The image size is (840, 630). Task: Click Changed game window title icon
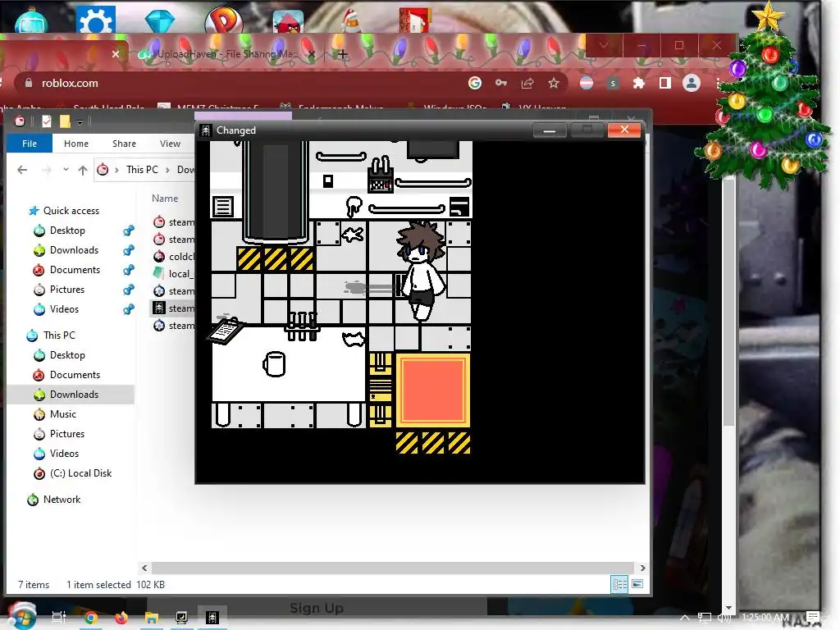pyautogui.click(x=206, y=130)
